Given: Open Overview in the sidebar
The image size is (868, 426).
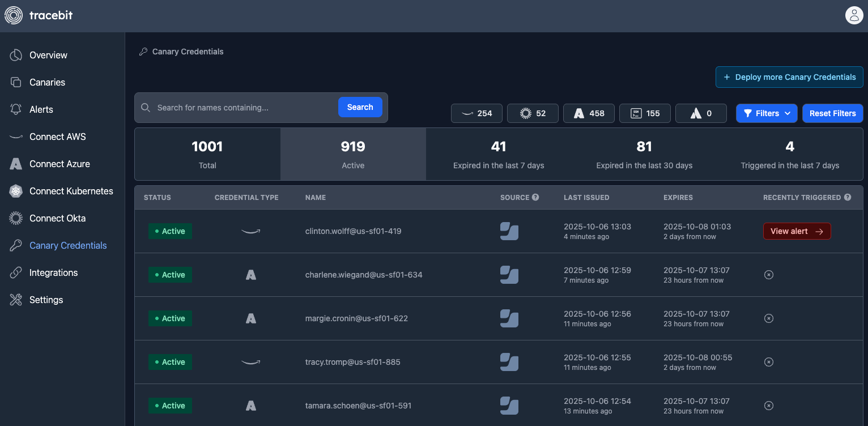Looking at the screenshot, I should click(48, 55).
